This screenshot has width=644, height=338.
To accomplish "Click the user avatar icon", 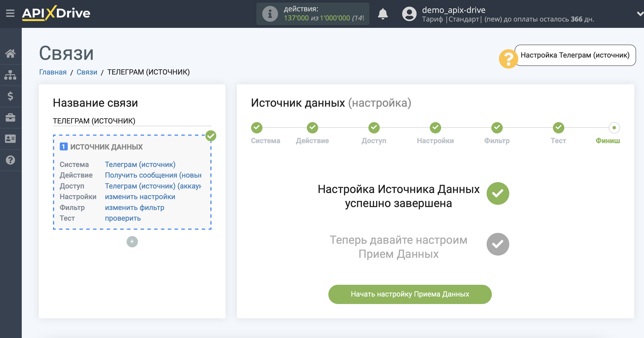I will 409,14.
